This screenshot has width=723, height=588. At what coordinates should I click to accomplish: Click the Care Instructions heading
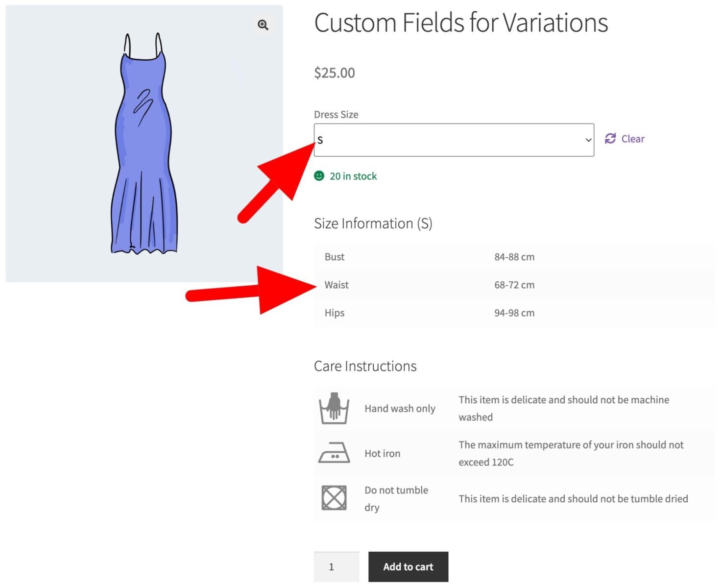point(365,366)
